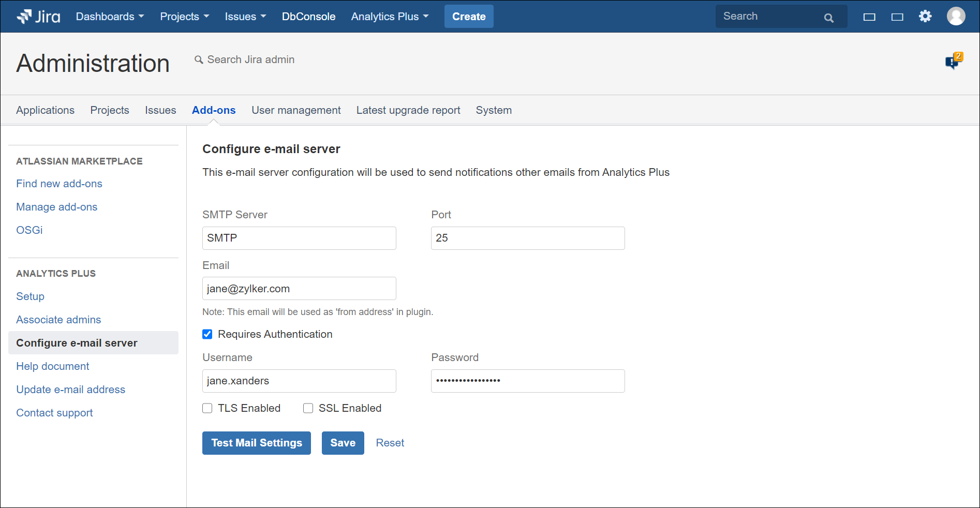This screenshot has height=508, width=980.
Task: Open Manage add-ons in the sidebar
Action: (x=57, y=207)
